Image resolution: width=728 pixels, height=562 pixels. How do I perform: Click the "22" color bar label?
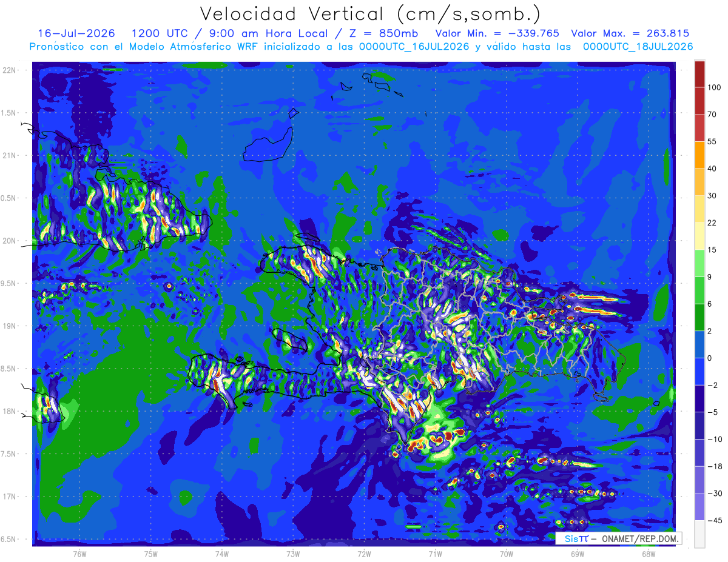point(712,222)
